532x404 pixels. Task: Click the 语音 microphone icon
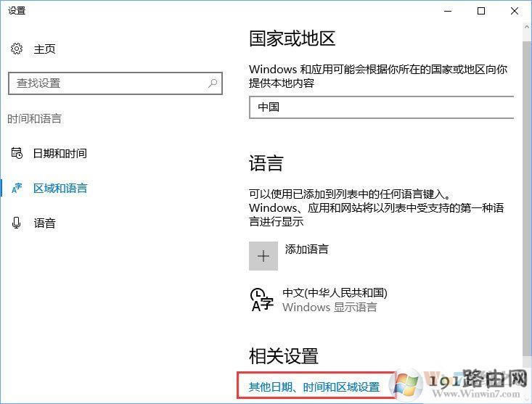click(16, 223)
